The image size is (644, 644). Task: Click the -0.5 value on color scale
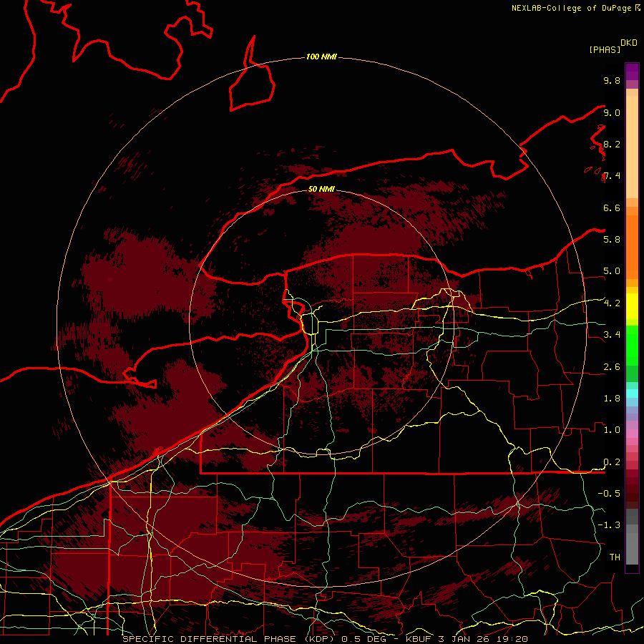609,494
